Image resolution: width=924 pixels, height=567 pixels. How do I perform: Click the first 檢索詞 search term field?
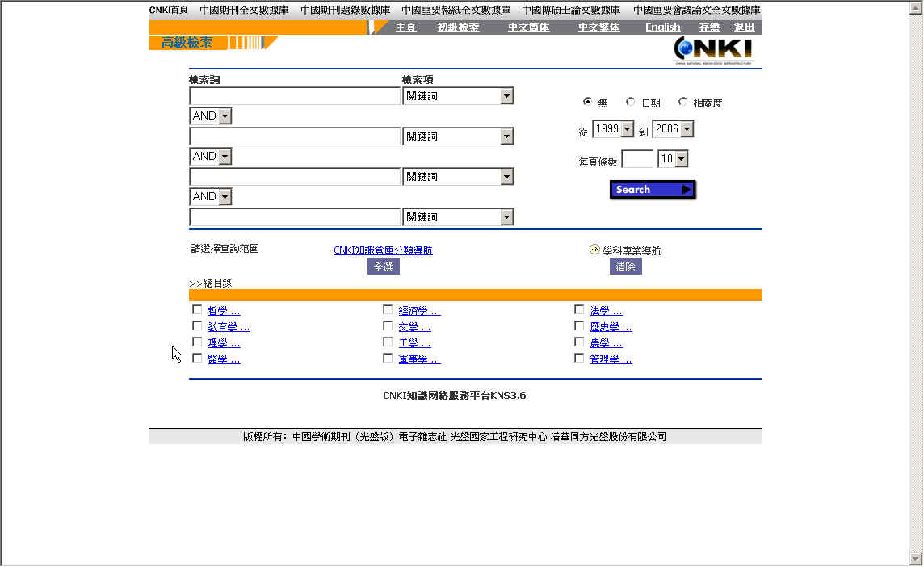(x=295, y=96)
